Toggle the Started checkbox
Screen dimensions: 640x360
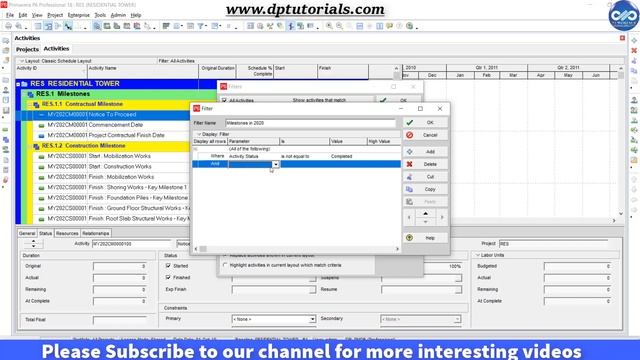[x=168, y=265]
